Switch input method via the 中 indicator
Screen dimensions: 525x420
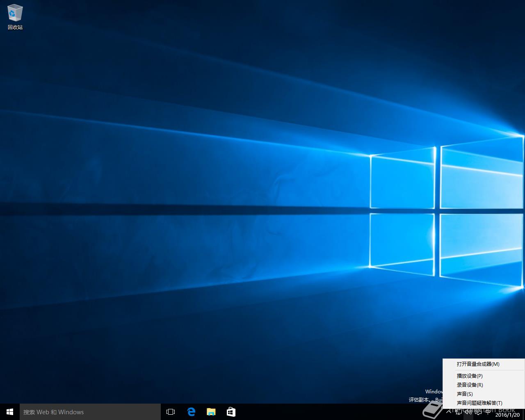(x=488, y=412)
